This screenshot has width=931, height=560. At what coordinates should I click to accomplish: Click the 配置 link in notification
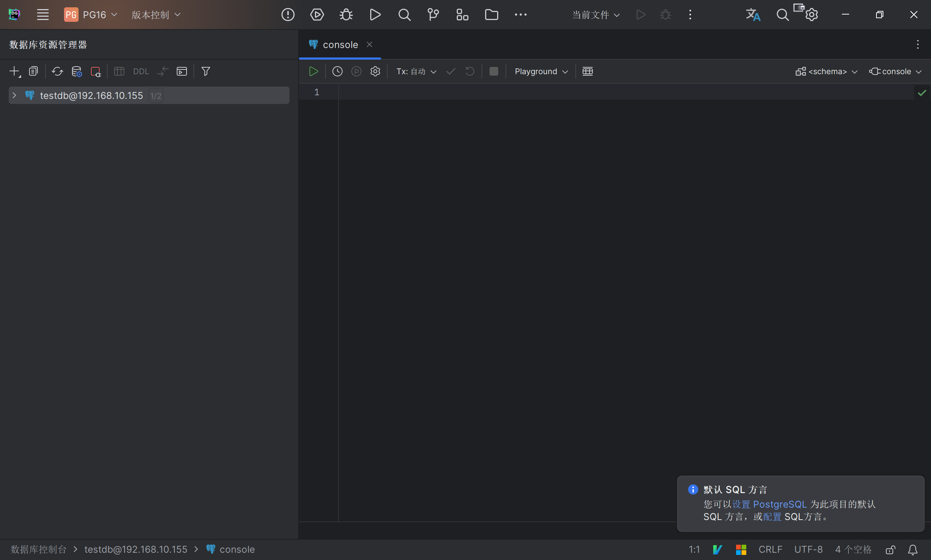coord(772,517)
